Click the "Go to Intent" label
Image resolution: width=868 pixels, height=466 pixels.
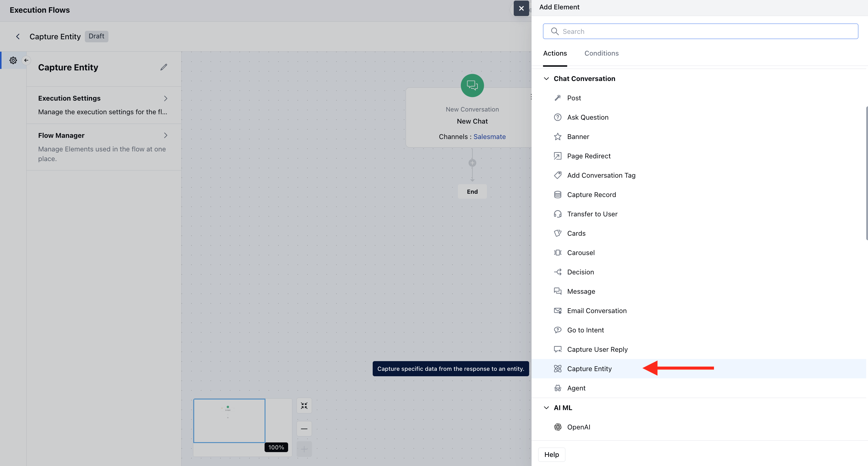pos(585,330)
